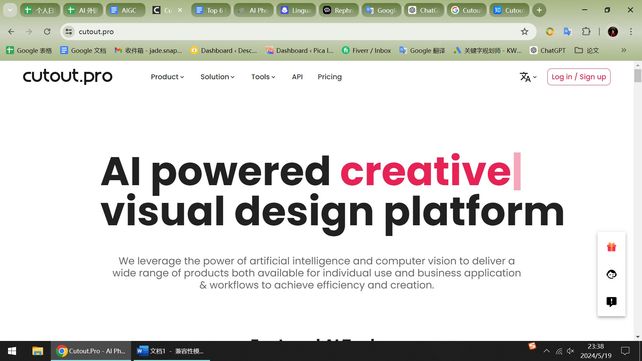Screen dimensions: 642x361
Task: Open the language selector dropdown
Action: point(528,77)
